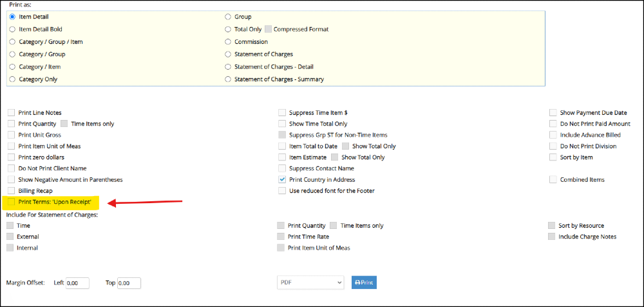This screenshot has height=307, width=644.
Task: Enable Do Not Print Client Name
Action: (x=11, y=168)
